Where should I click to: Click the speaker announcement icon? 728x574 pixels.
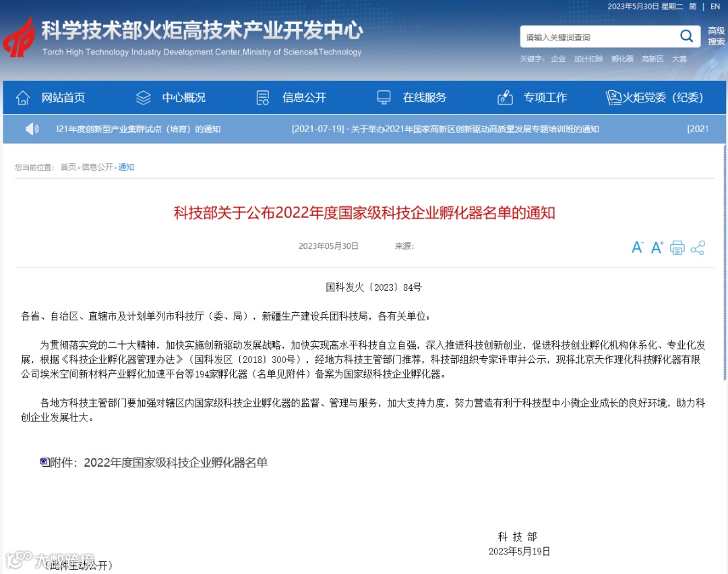[x=32, y=129]
